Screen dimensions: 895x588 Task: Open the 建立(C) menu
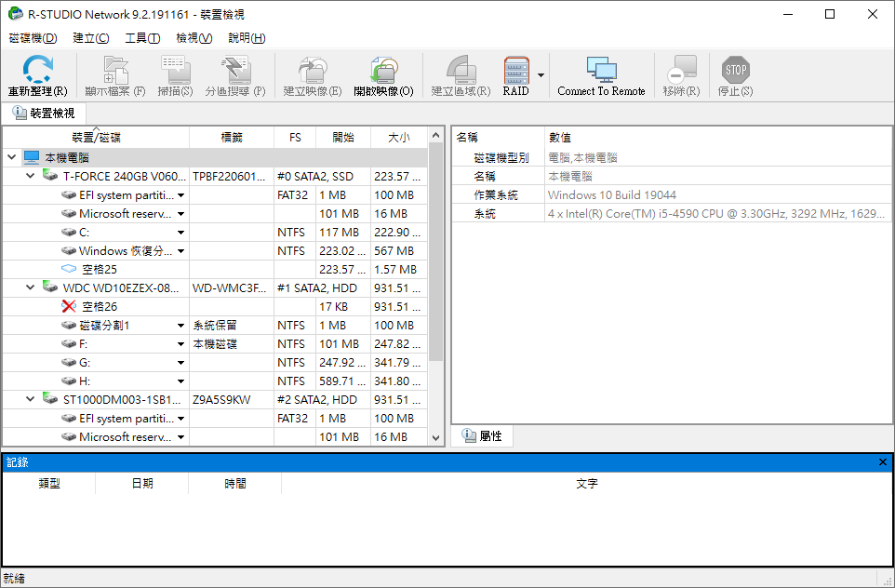click(91, 37)
